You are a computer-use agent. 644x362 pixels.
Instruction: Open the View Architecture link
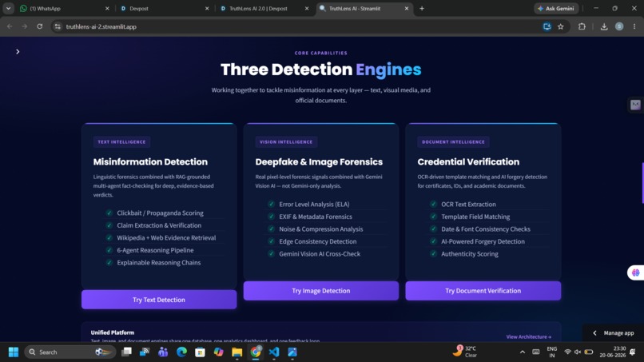pos(529,336)
